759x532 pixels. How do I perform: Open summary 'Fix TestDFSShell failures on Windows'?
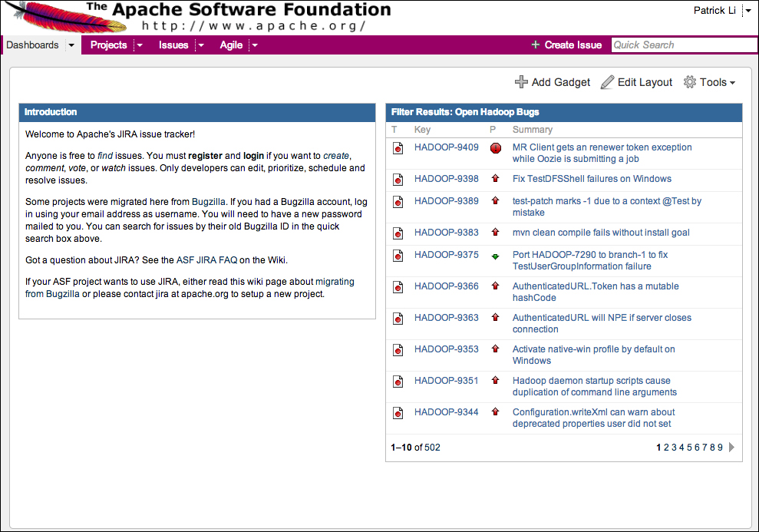click(592, 179)
